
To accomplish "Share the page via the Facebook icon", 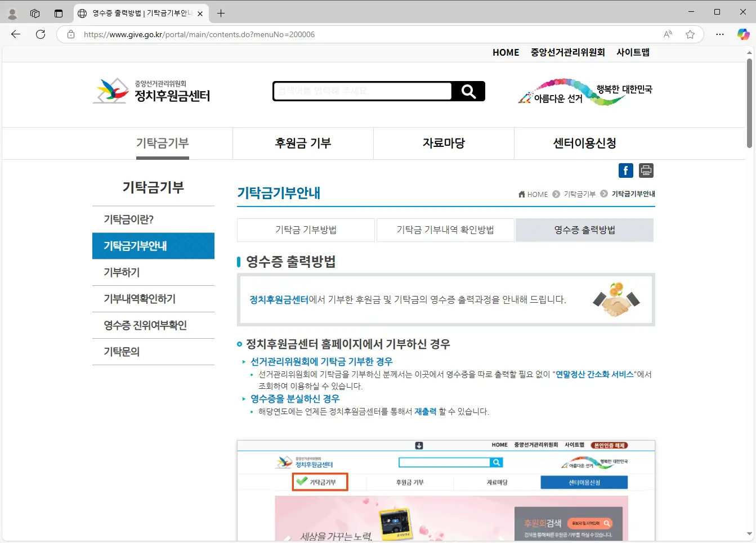I will (625, 170).
